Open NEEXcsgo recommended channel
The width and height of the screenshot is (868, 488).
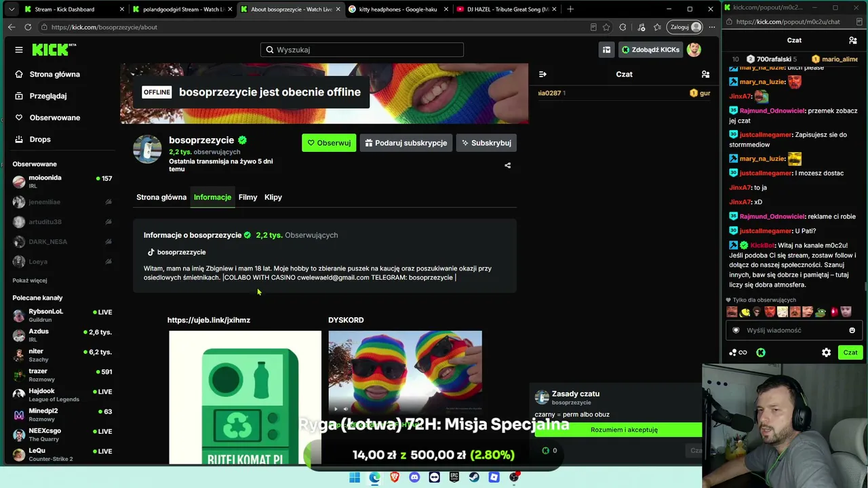[61, 434]
